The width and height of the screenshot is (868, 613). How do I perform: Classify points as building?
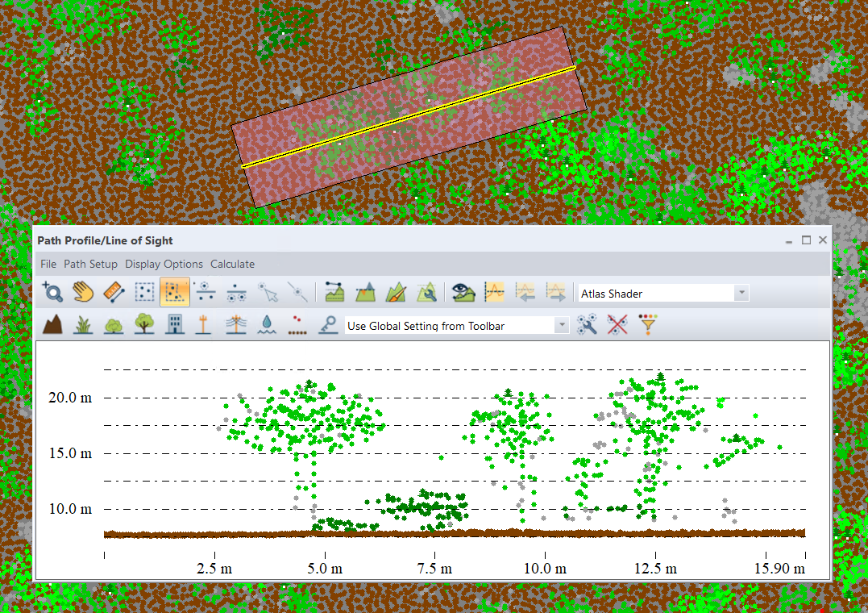click(x=175, y=324)
